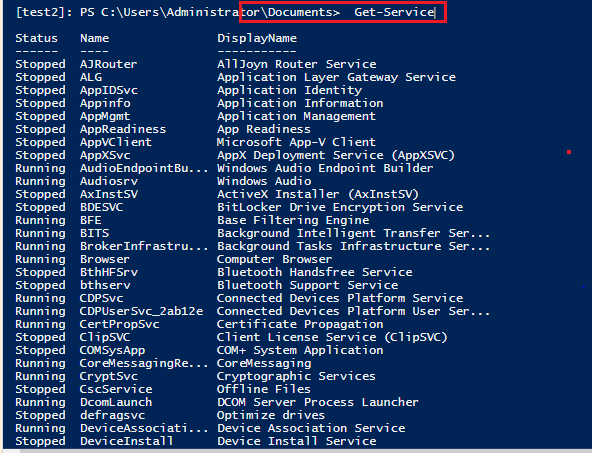The width and height of the screenshot is (592, 453).
Task: Select the AJRouter service name
Action: click(108, 64)
